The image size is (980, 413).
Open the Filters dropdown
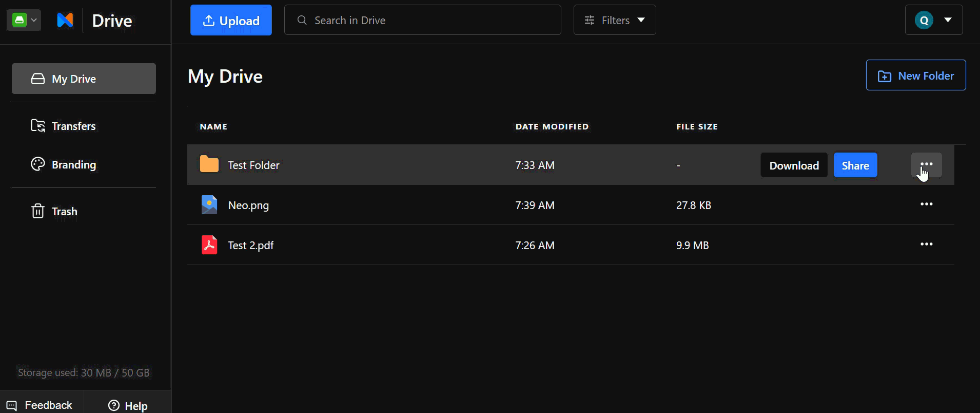[615, 20]
